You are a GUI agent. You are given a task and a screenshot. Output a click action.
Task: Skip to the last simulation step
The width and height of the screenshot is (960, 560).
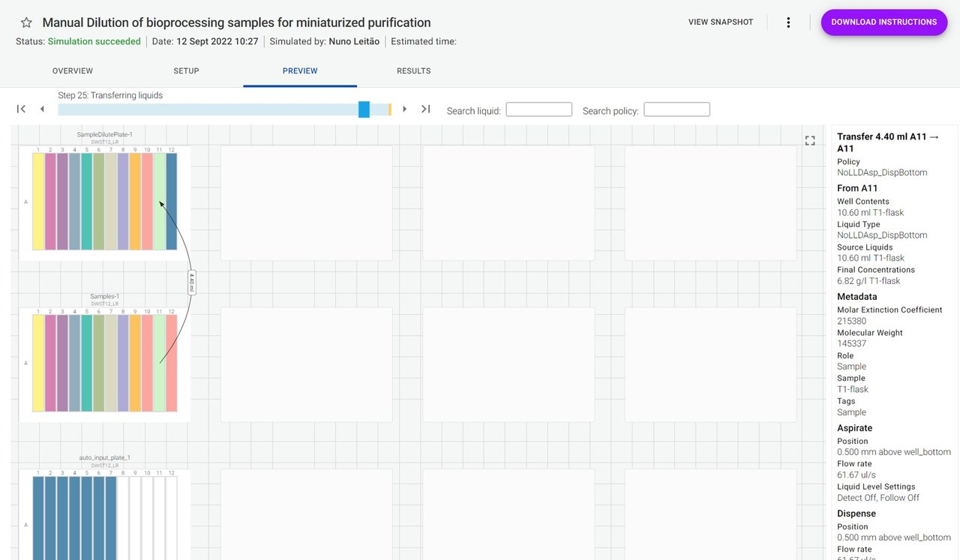point(425,109)
